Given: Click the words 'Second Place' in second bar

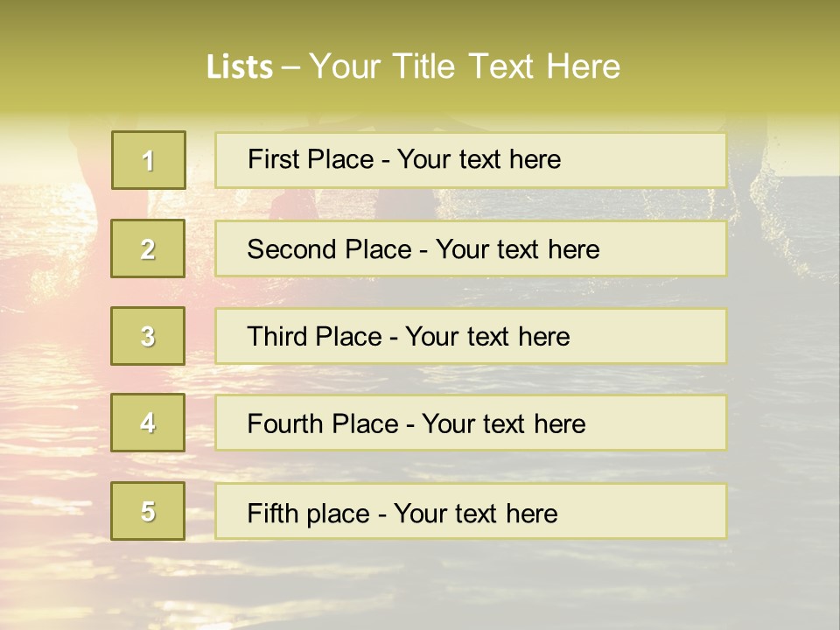Looking at the screenshot, I should point(330,249).
